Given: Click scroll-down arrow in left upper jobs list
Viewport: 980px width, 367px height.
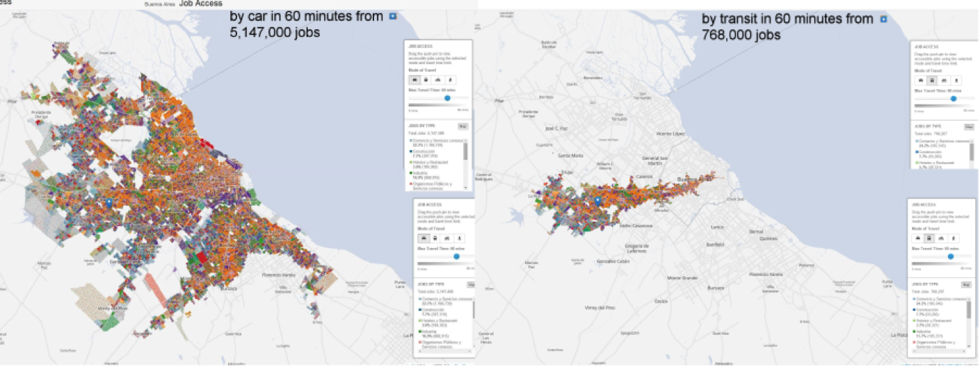Looking at the screenshot, I should (465, 187).
